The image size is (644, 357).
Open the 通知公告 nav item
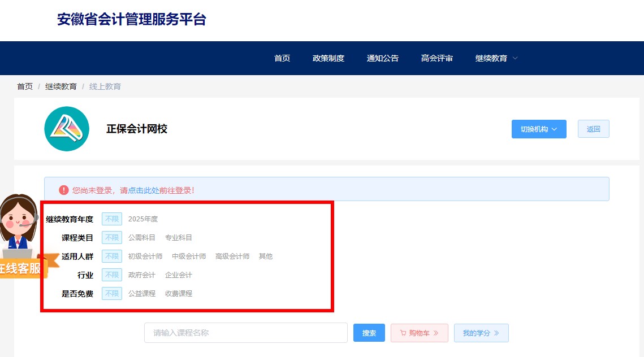pos(382,58)
